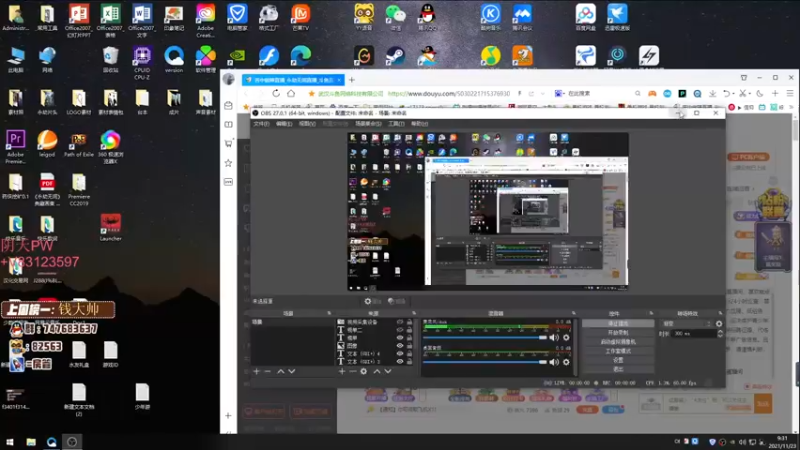Hide the 图像 source with its eye icon

[x=400, y=345]
